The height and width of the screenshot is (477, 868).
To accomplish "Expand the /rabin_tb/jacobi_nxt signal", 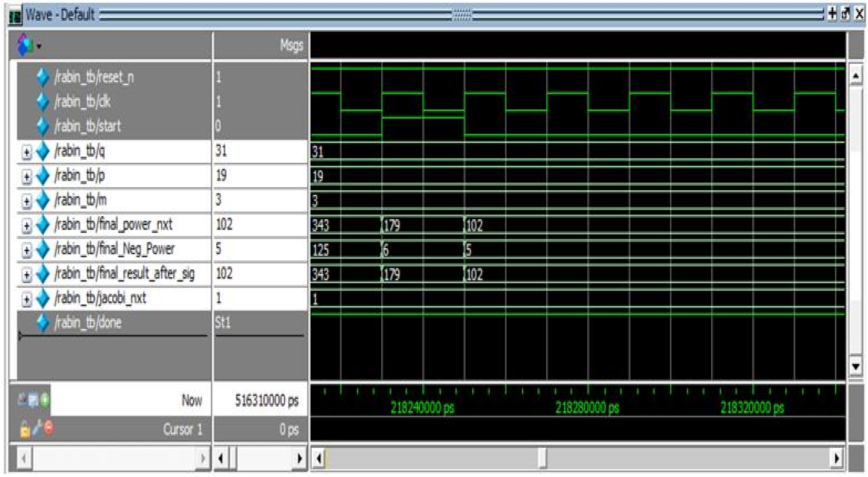I will pos(26,299).
